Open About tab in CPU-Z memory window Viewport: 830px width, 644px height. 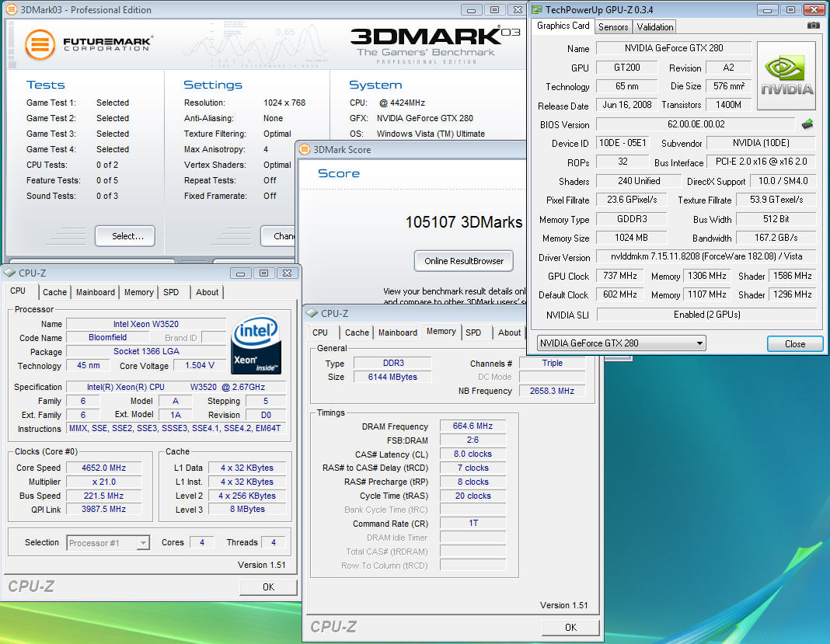click(509, 332)
